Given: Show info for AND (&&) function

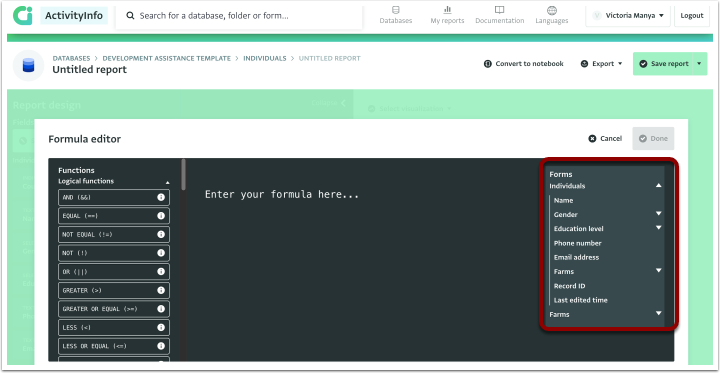Looking at the screenshot, I should 161,197.
